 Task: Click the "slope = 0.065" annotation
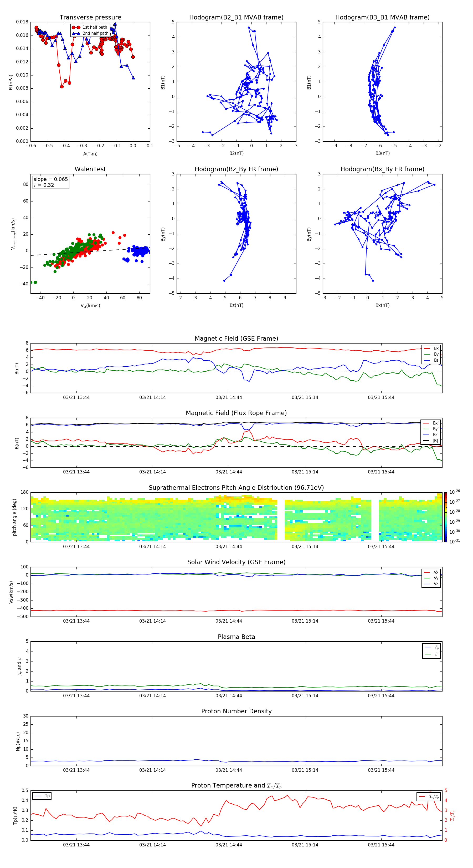[x=50, y=179]
